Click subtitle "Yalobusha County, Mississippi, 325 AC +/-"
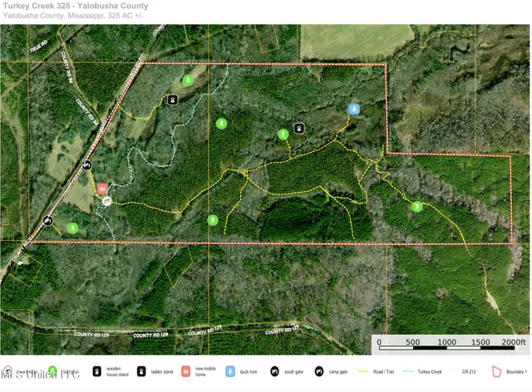 [x=73, y=16]
